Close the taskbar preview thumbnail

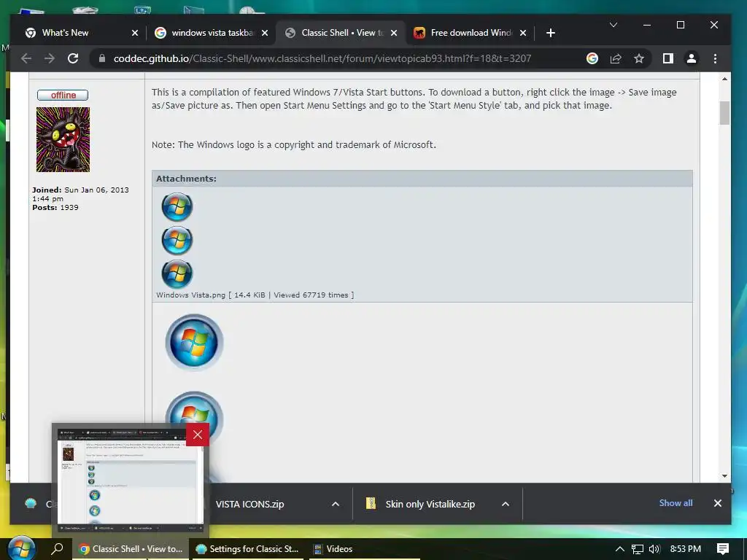[198, 435]
